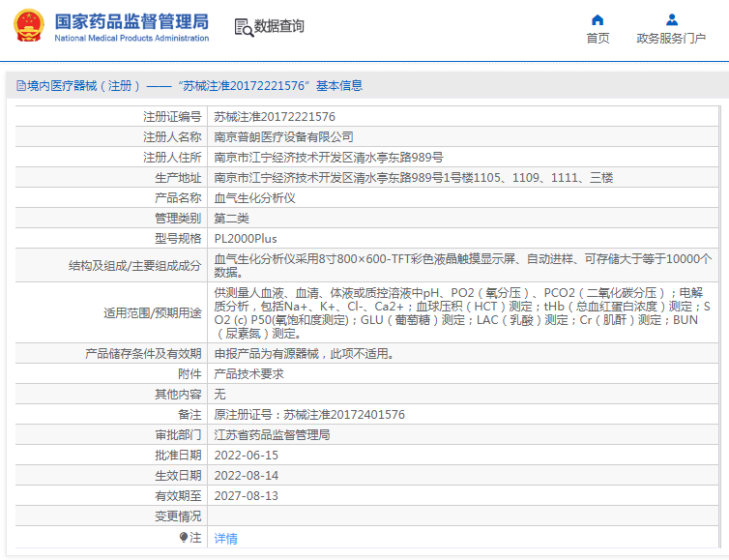Select 原注册证号 remark value
Image resolution: width=729 pixels, height=560 pixels.
(309, 414)
